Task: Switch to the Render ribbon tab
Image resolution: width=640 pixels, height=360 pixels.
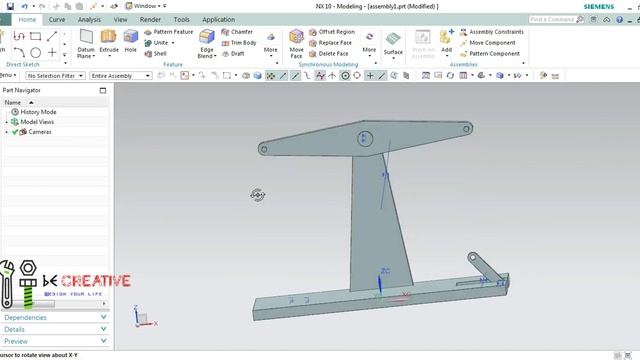Action: (150, 20)
